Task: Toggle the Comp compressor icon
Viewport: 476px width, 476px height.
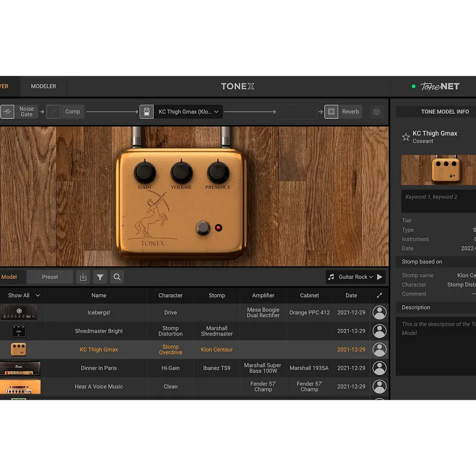Action: (53, 112)
